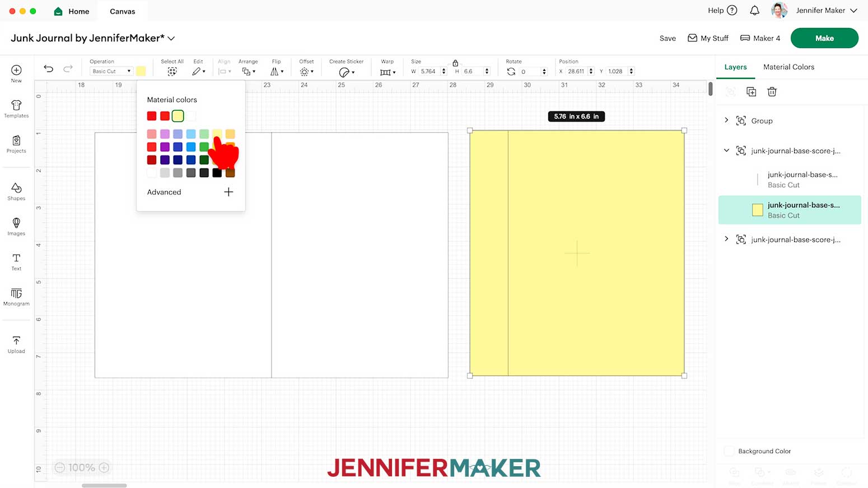This screenshot has height=488, width=868.
Task: Click the Maker 4 machine selector
Action: tap(760, 38)
